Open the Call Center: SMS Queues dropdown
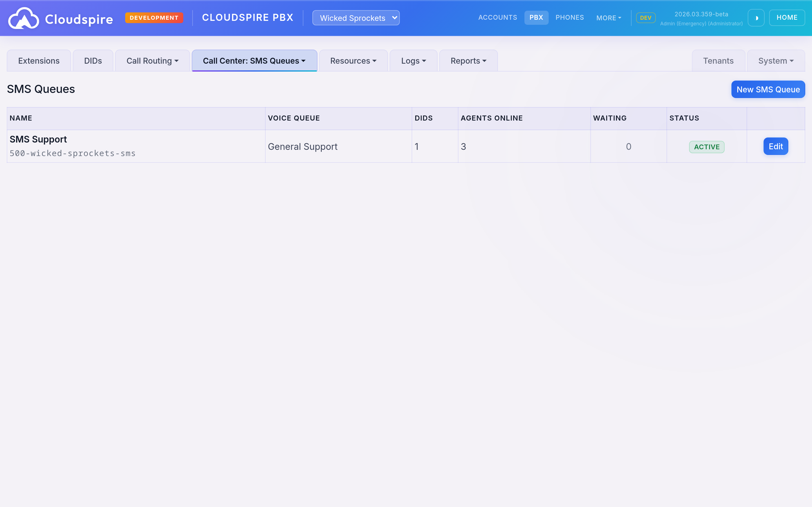This screenshot has height=507, width=812. pyautogui.click(x=254, y=61)
